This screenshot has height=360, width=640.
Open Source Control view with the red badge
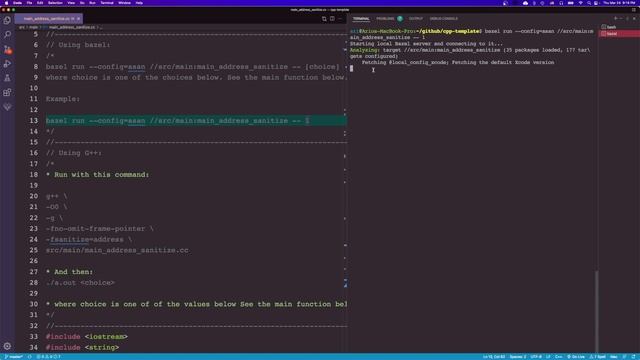click(7, 49)
